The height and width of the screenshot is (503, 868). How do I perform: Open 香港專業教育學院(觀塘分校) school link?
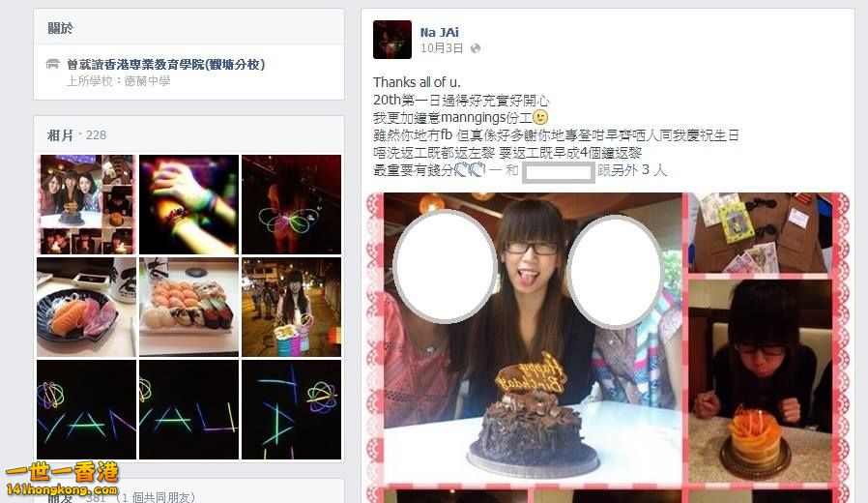180,64
